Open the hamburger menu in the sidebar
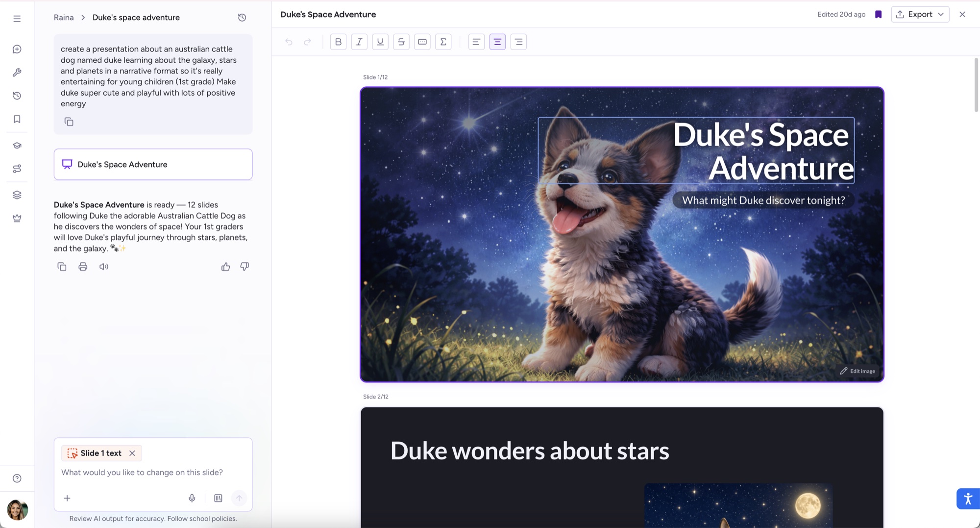Screen dimensions: 980x528 pyautogui.click(x=17, y=19)
